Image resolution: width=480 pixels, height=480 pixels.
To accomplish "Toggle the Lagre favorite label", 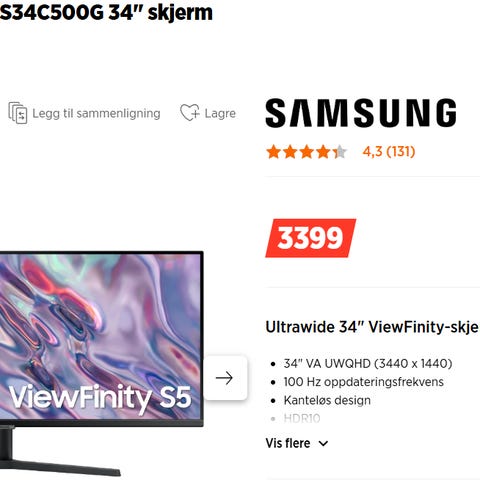I will pos(220,113).
